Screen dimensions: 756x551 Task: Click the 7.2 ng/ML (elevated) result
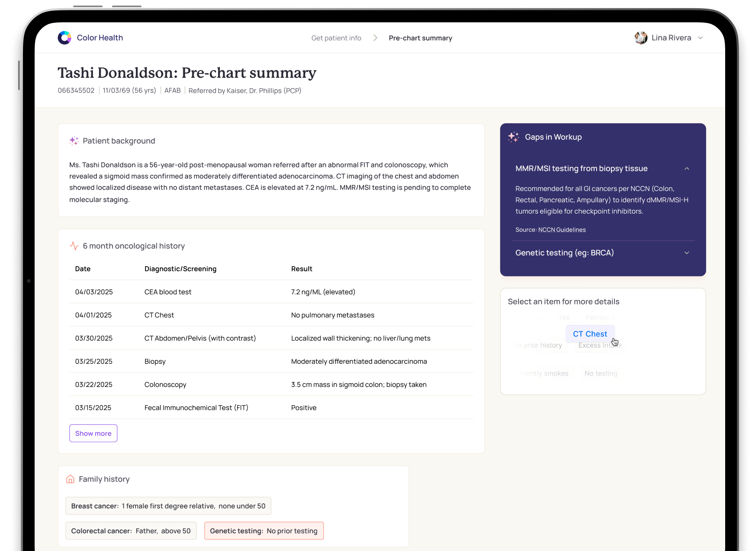point(323,292)
